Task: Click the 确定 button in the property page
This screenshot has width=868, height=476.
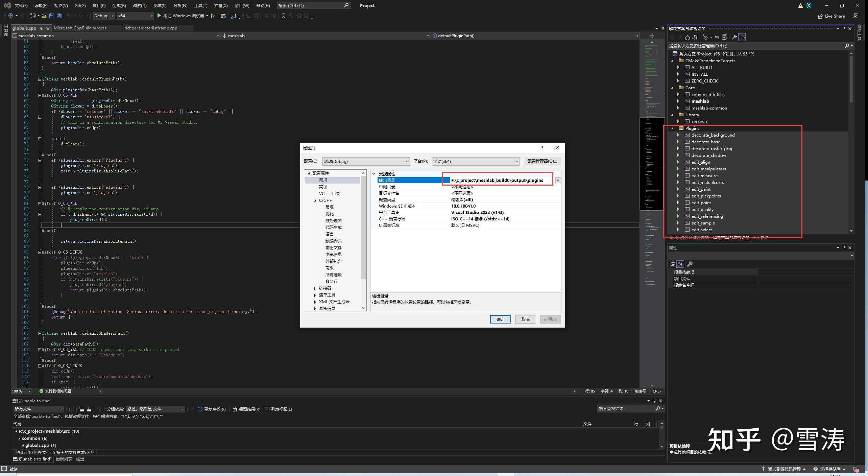Action: coord(501,319)
